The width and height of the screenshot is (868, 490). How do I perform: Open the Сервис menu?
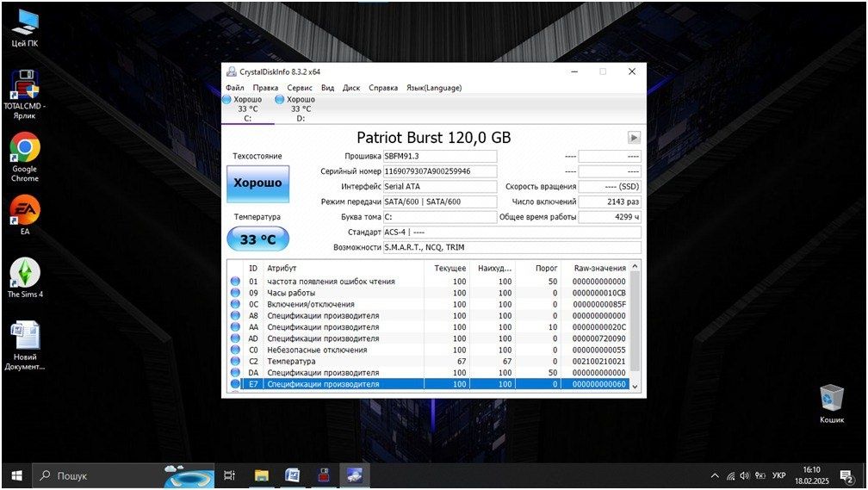pos(300,88)
